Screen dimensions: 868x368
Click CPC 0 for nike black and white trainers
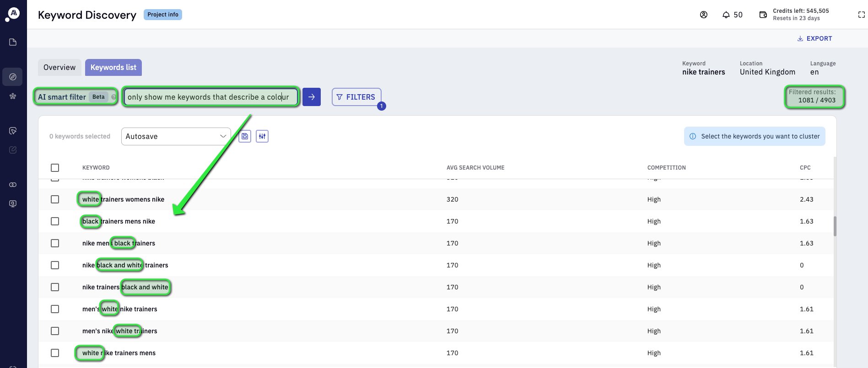pyautogui.click(x=802, y=265)
